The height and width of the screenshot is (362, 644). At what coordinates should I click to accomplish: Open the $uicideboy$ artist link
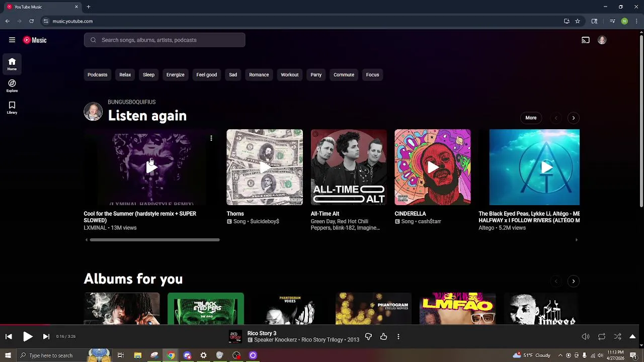[x=265, y=221]
